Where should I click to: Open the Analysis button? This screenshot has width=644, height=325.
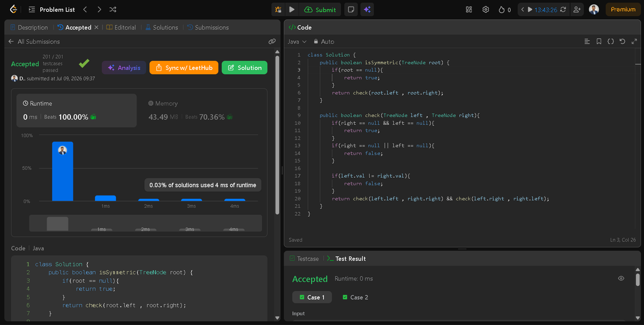[x=124, y=68]
